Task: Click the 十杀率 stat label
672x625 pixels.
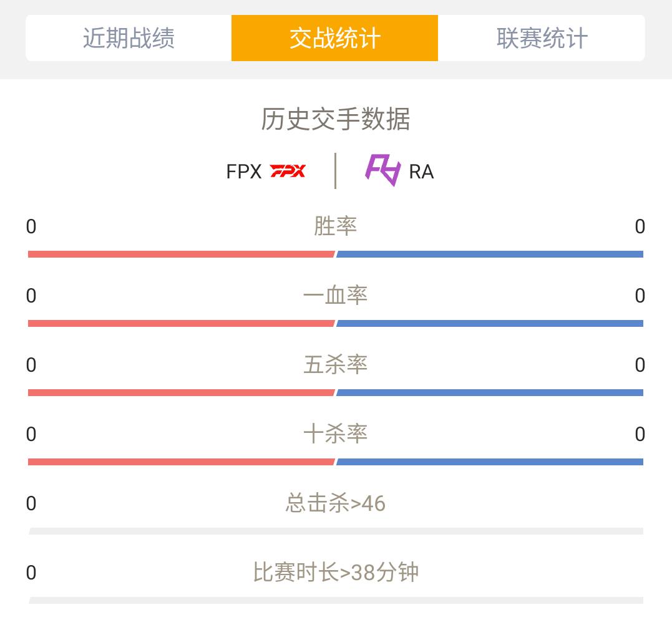Action: 336,434
